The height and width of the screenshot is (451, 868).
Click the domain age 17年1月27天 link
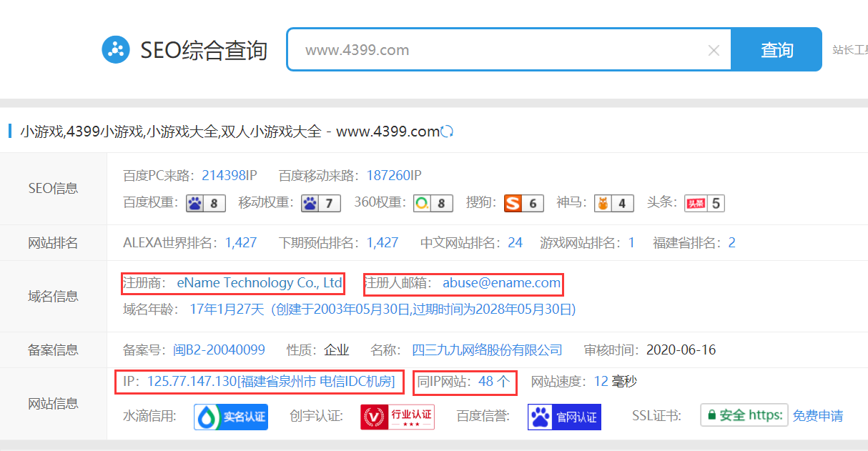click(x=383, y=309)
